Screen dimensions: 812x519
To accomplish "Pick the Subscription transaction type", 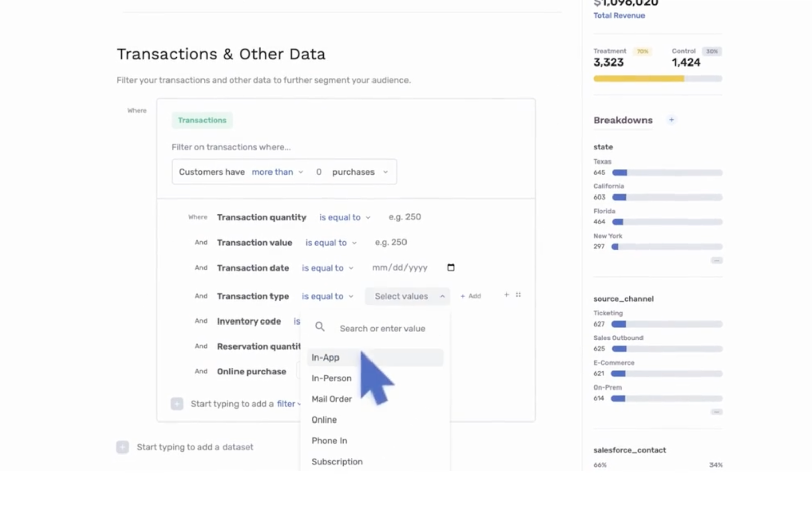I will coord(337,462).
